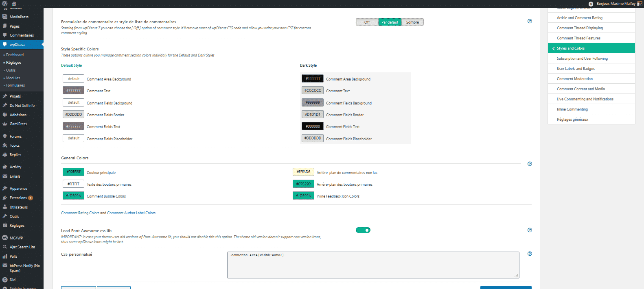Open help icon for comment style
This screenshot has width=644, height=289.
(x=530, y=21)
